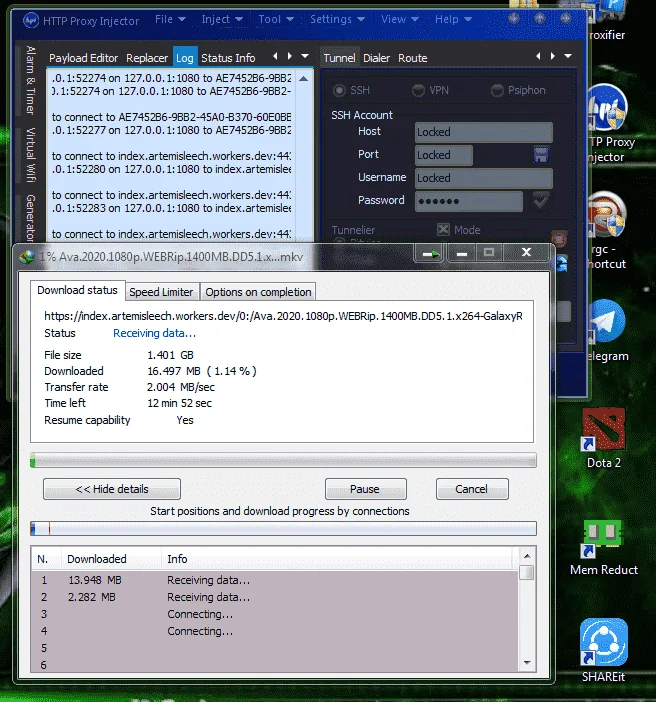Click the checkmark icon beside Password field
Viewport: 656px width, 702px height.
point(541,201)
